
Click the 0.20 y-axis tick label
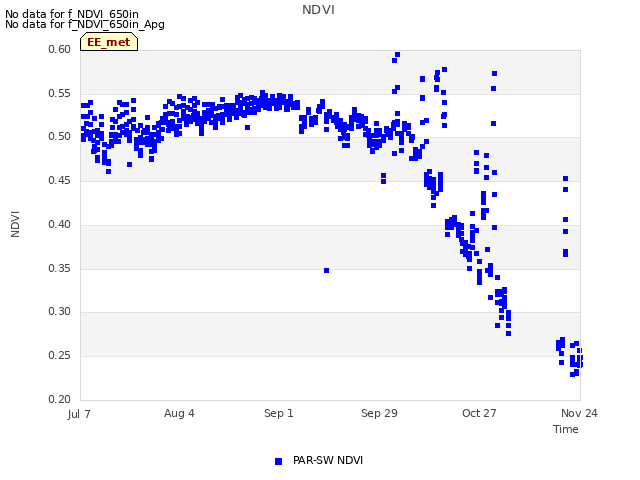[x=59, y=399]
